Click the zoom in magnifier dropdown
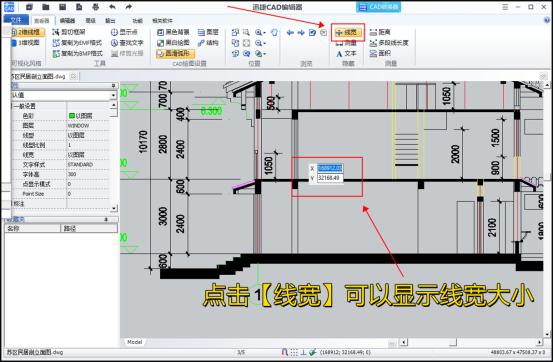The image size is (554, 362). coord(260,32)
